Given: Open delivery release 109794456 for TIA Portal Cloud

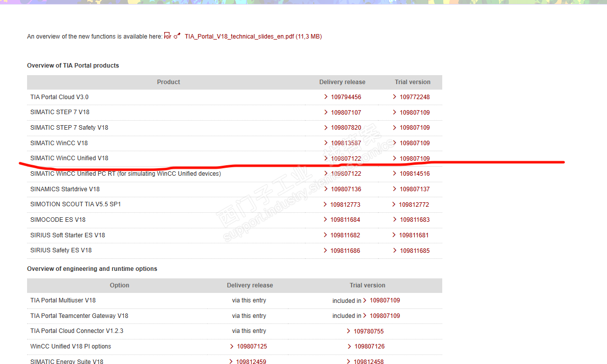Looking at the screenshot, I should [x=346, y=97].
